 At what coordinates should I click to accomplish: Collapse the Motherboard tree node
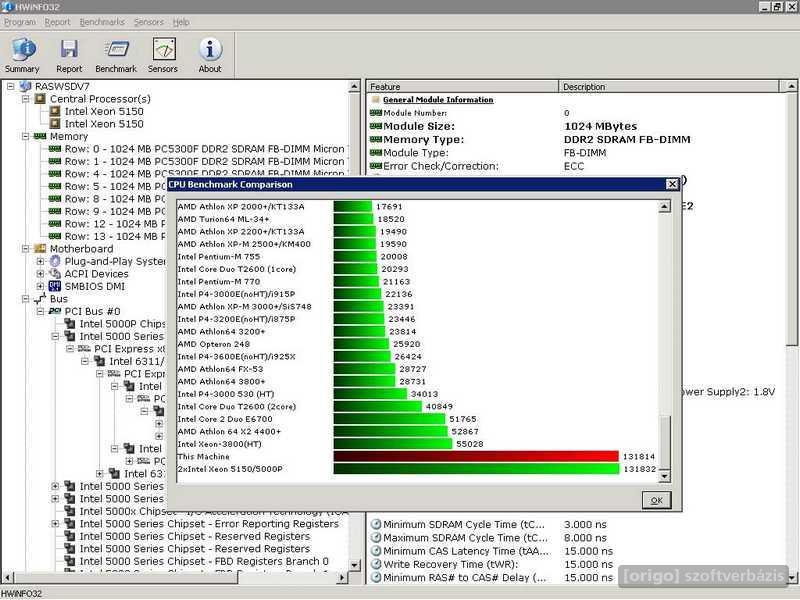(26, 248)
